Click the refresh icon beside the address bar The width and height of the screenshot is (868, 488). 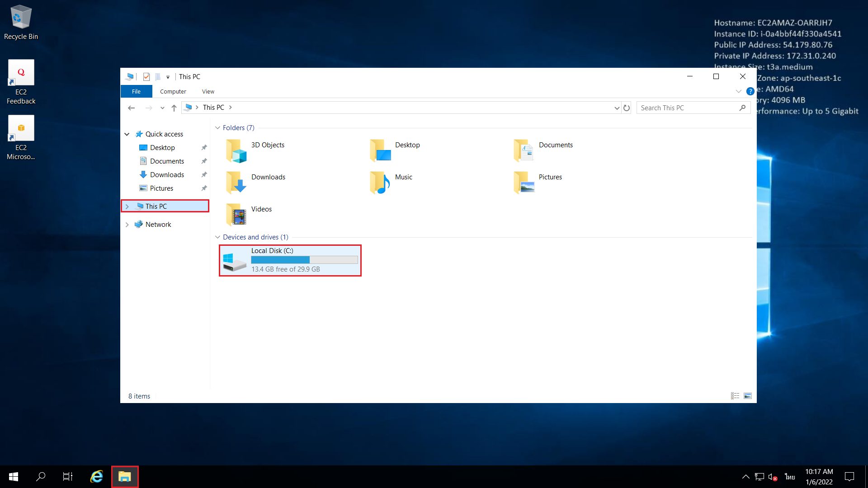pyautogui.click(x=627, y=108)
